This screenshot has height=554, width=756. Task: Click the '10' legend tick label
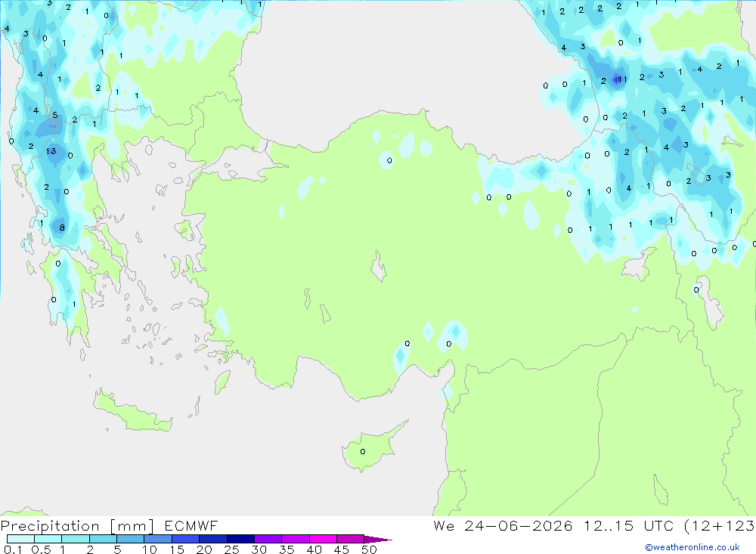(149, 549)
